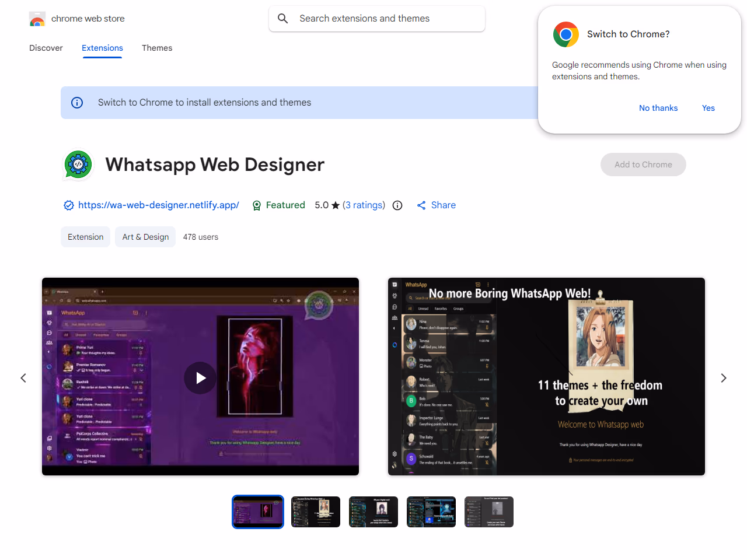Click the Featured badge icon
This screenshot has width=747, height=560.
click(257, 205)
